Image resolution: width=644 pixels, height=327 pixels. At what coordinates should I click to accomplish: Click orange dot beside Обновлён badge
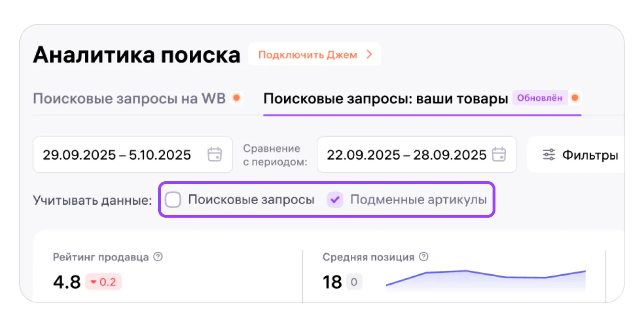(575, 98)
